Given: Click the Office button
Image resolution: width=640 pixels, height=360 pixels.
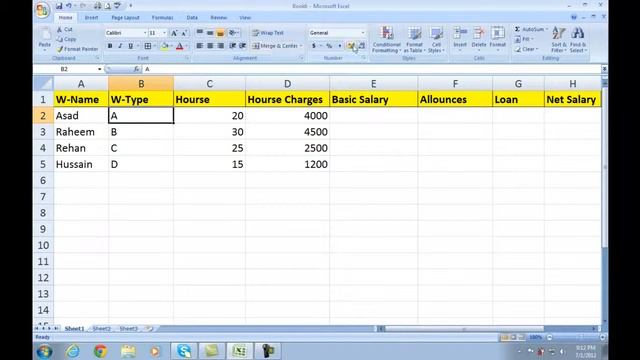Looking at the screenshot, I should click(42, 10).
